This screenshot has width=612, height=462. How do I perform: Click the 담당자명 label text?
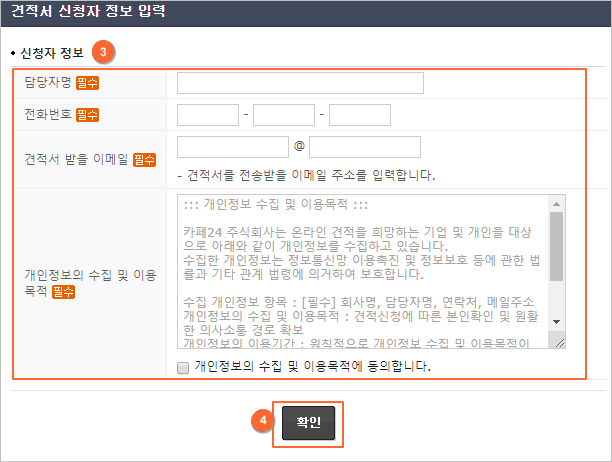(x=48, y=82)
